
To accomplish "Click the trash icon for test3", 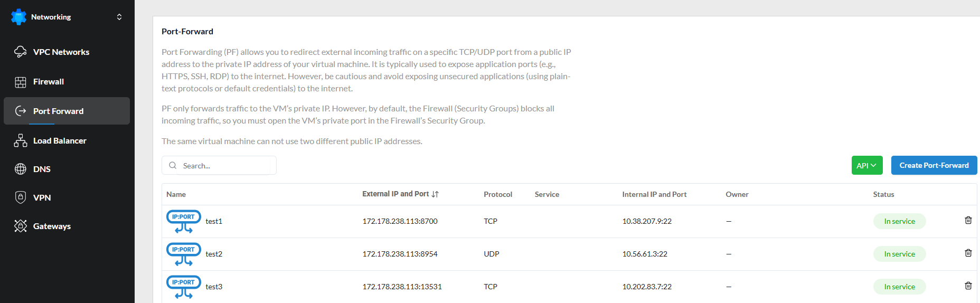I will click(x=968, y=286).
